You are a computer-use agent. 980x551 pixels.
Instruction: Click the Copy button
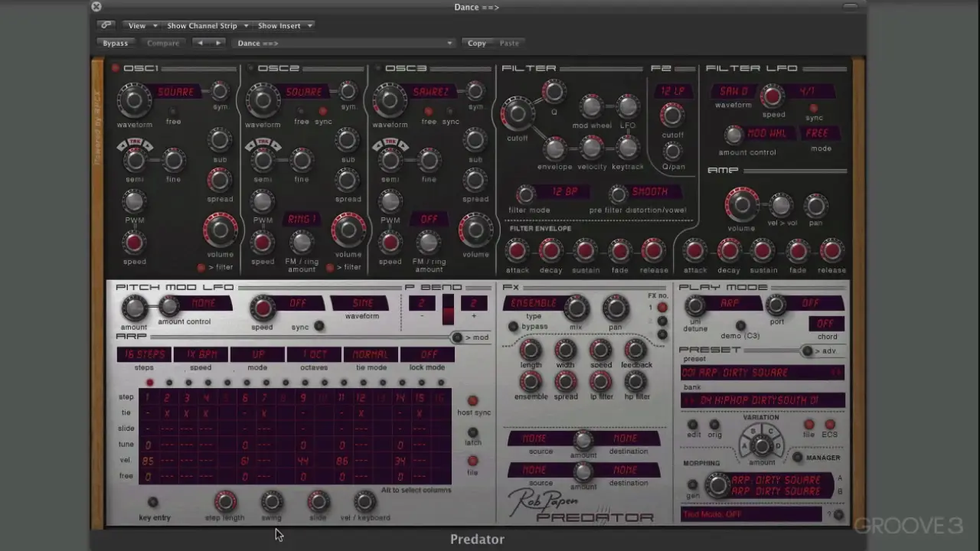pyautogui.click(x=477, y=43)
